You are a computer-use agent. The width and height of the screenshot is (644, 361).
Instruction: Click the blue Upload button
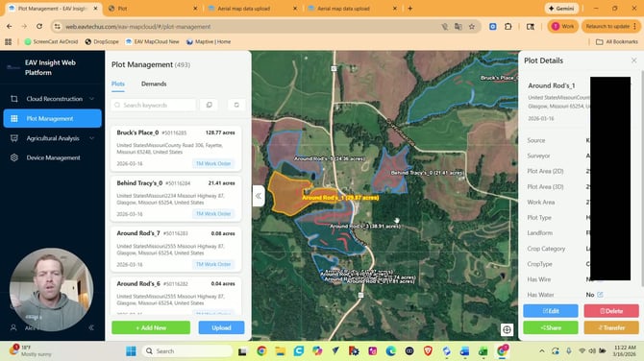(221, 327)
